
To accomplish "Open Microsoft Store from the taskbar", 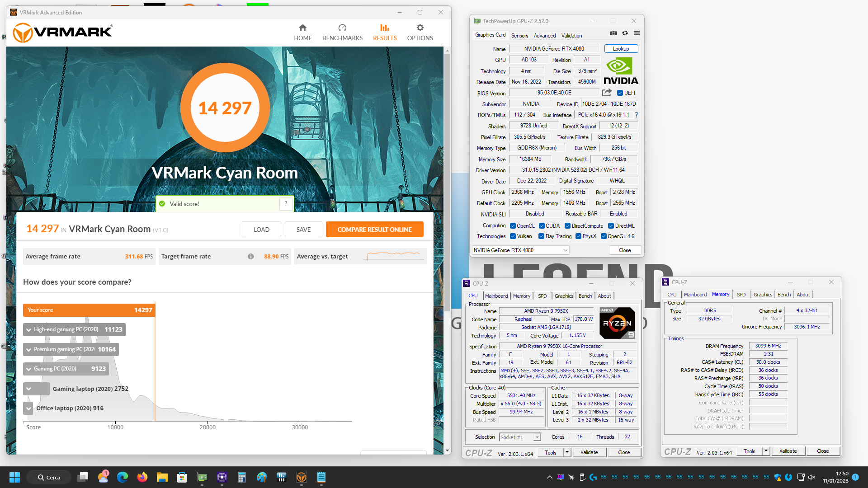I will click(182, 477).
